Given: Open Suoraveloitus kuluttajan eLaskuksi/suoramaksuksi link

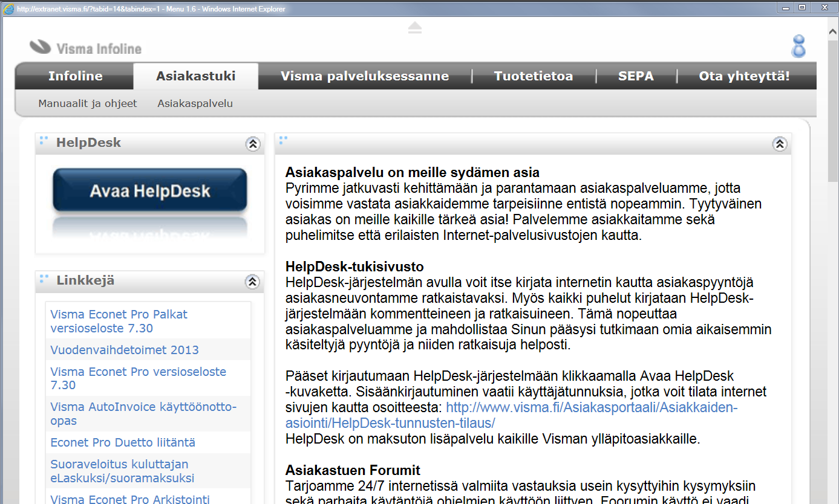Looking at the screenshot, I should [122, 471].
